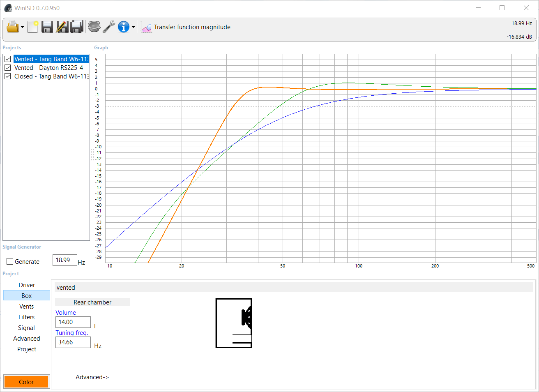The width and height of the screenshot is (539, 392).
Task: Click the blue Tuning freq. label
Action: 72,333
